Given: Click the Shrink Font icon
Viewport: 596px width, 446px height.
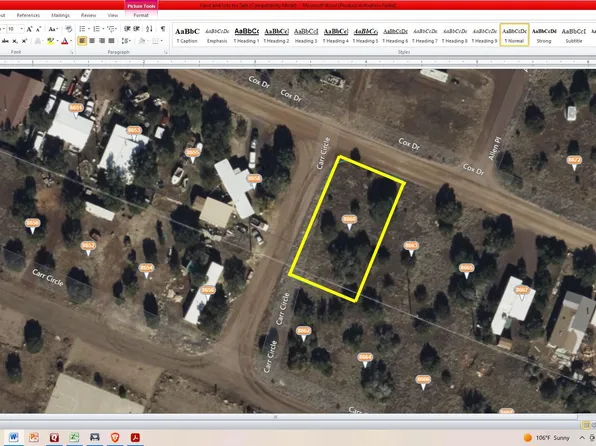Looking at the screenshot, I should point(38,29).
